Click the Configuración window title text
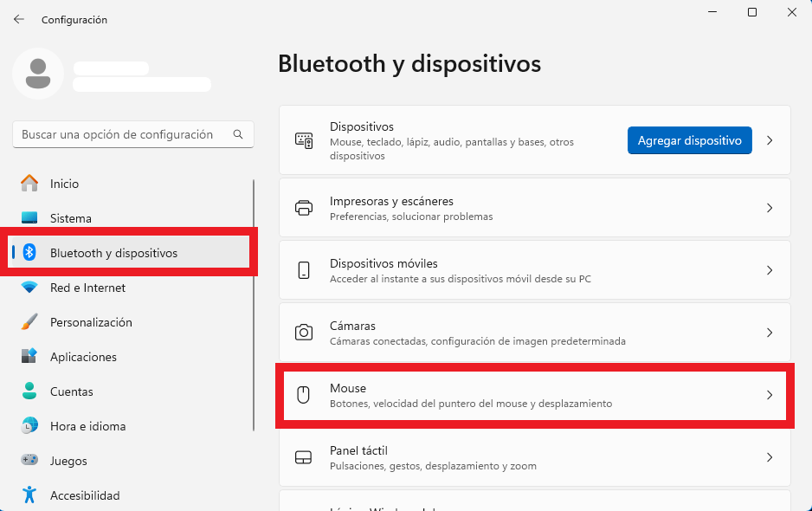The width and height of the screenshot is (812, 511). coord(74,20)
